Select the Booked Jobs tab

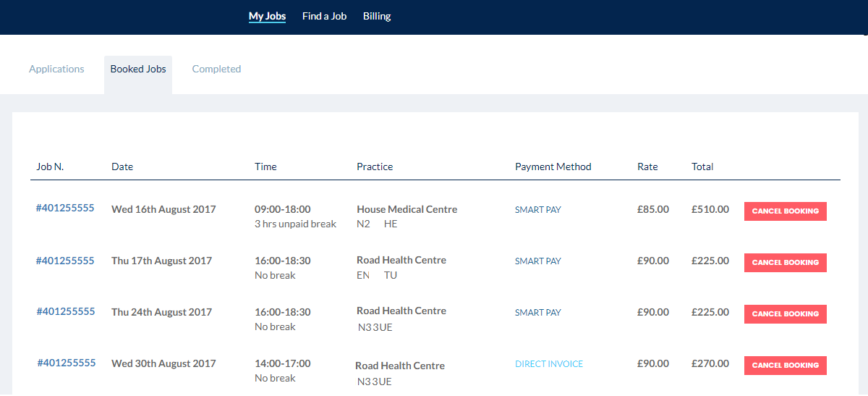[x=138, y=69]
